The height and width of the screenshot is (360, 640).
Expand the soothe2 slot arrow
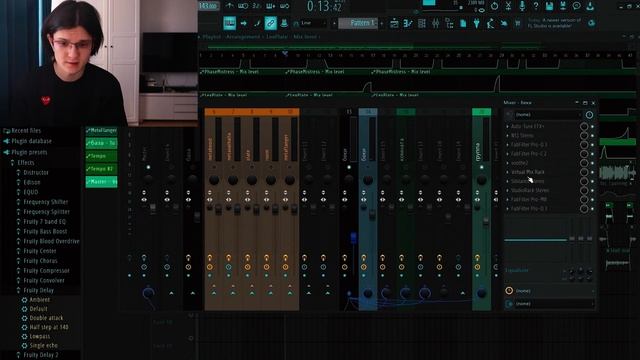[507, 163]
